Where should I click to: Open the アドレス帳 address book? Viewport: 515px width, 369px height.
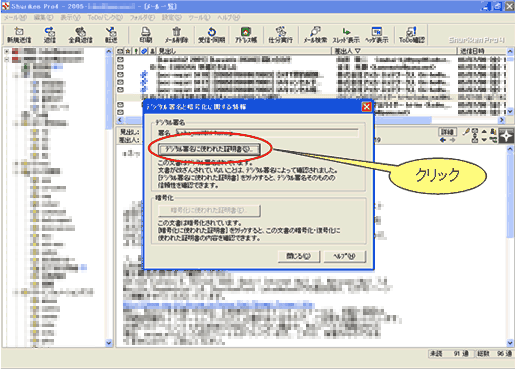pyautogui.click(x=246, y=35)
